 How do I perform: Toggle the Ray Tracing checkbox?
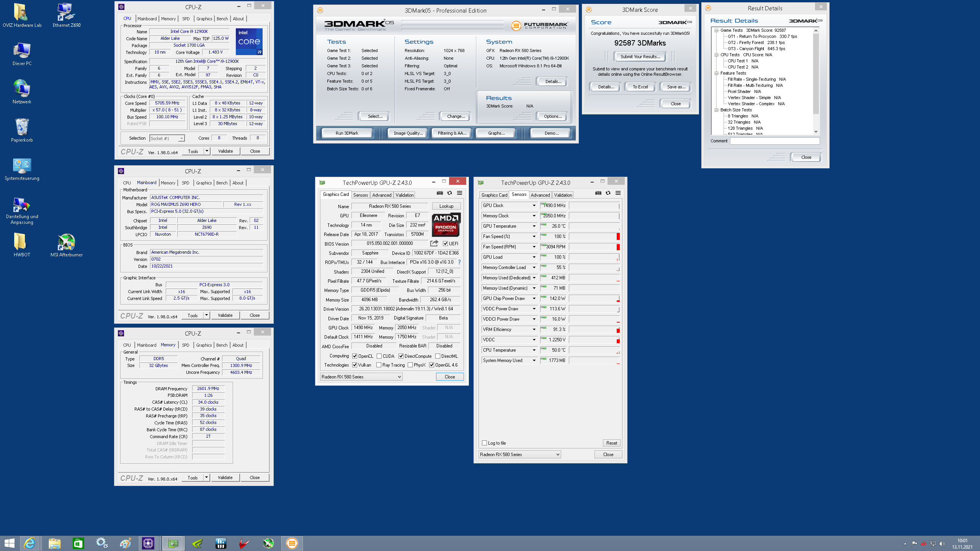379,365
